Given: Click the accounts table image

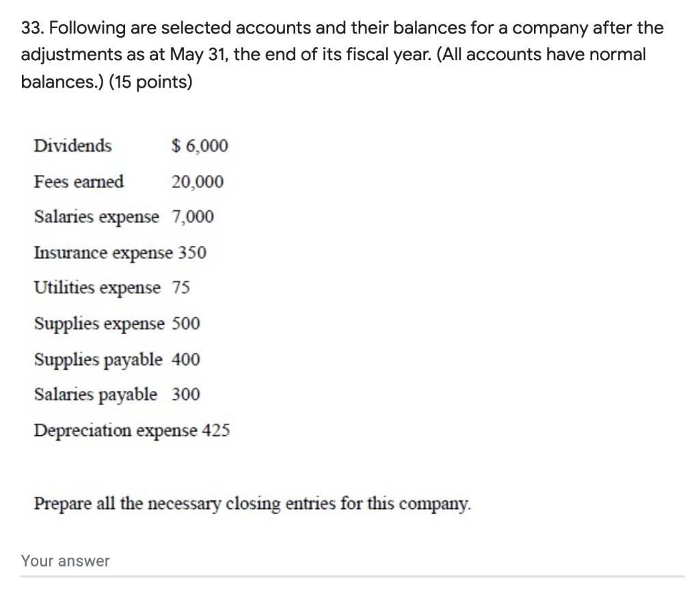Looking at the screenshot, I should tap(130, 287).
